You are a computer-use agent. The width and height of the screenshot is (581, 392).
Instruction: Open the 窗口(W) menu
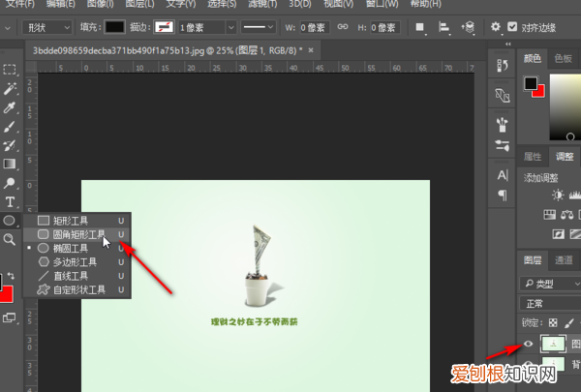tap(382, 4)
